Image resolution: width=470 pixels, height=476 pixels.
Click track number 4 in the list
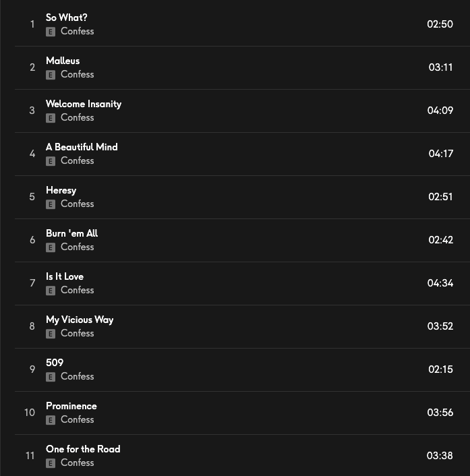pyautogui.click(x=32, y=154)
